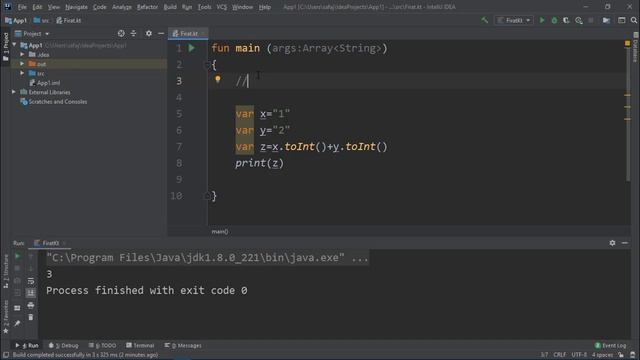Expand the src folder
Viewport: 640px width, 360px height.
coord(22,73)
